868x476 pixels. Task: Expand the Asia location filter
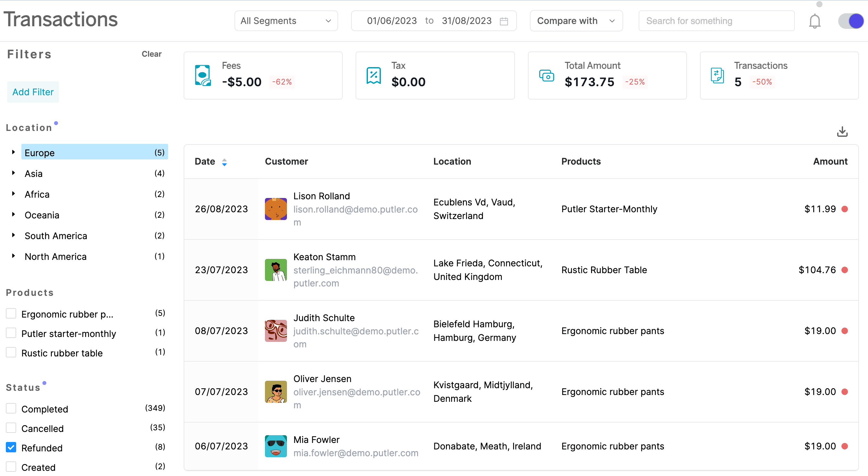[x=13, y=173]
